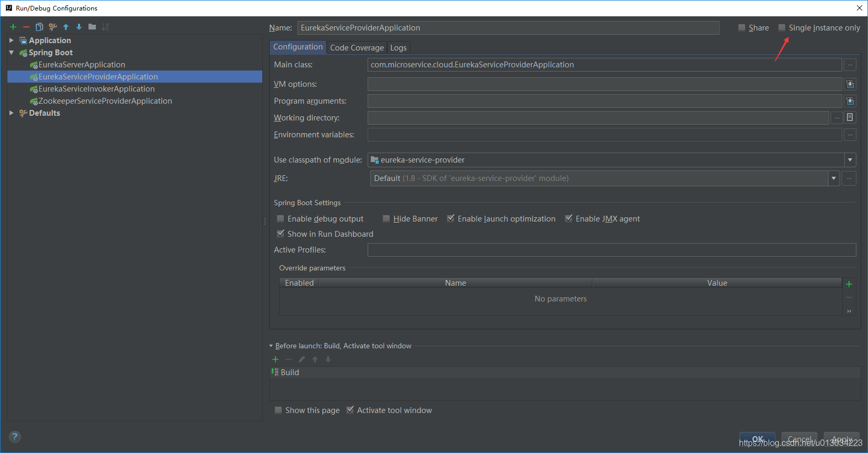Show more override parameter actions
The image size is (868, 453).
pos(849,311)
